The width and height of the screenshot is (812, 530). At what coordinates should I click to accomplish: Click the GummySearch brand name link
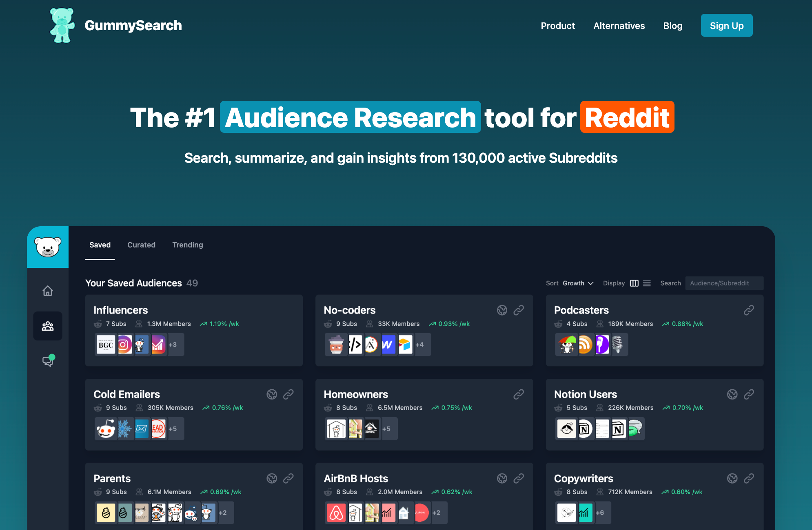coord(133,26)
